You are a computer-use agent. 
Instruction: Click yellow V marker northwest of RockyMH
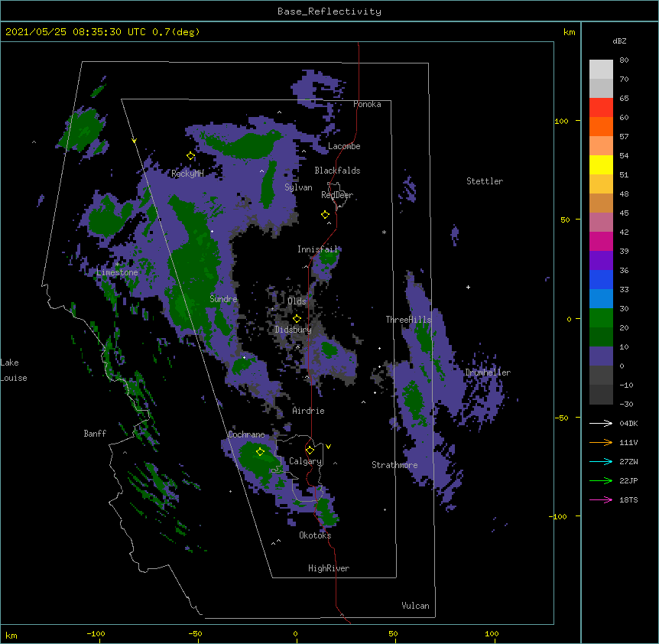[134, 141]
